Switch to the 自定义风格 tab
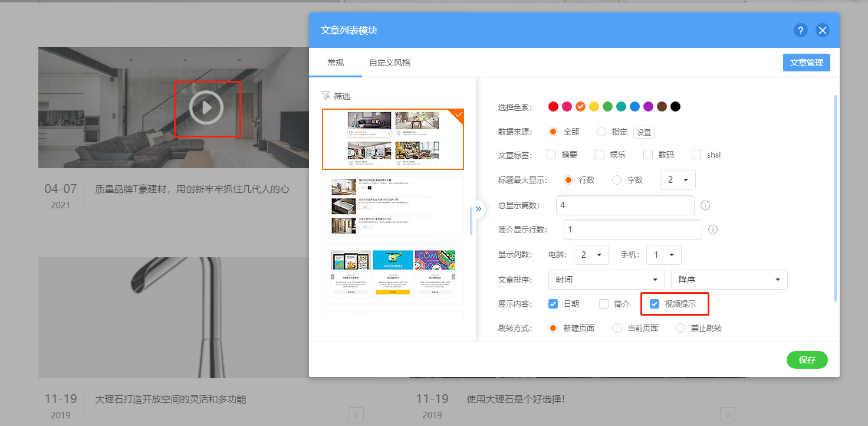 coord(389,63)
